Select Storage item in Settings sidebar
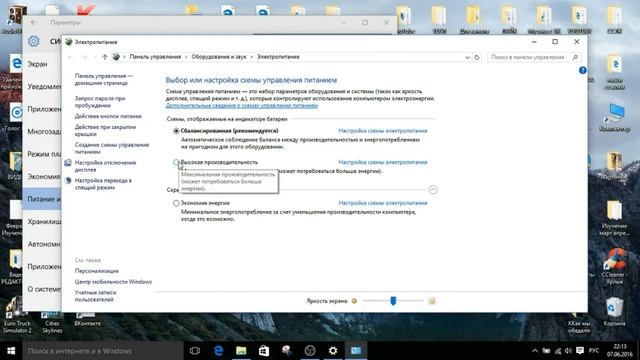The height and width of the screenshot is (360, 640). [42, 222]
